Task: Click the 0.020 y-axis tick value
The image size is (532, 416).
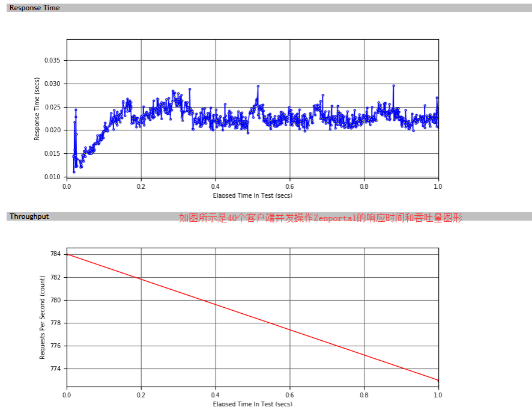Action: click(x=52, y=130)
